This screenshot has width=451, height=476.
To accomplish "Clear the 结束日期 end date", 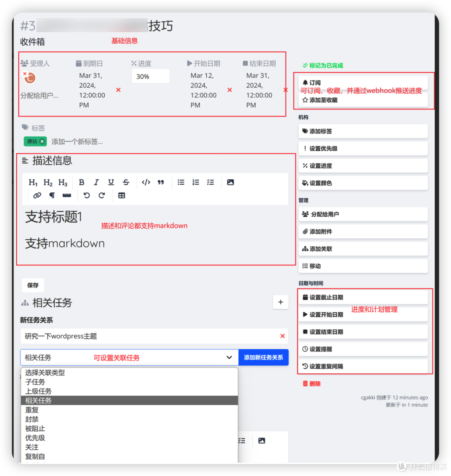I will point(286,90).
